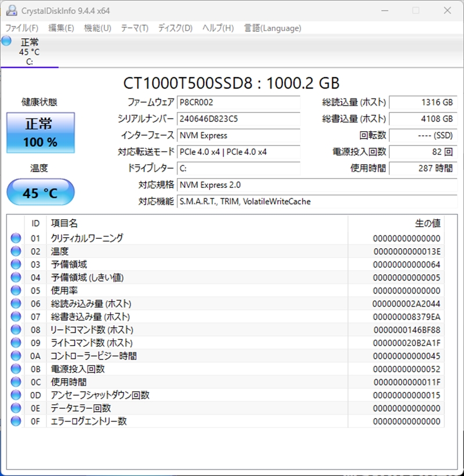Click the status orb for ID 06 row
The height and width of the screenshot is (476, 464).
[x=16, y=304]
